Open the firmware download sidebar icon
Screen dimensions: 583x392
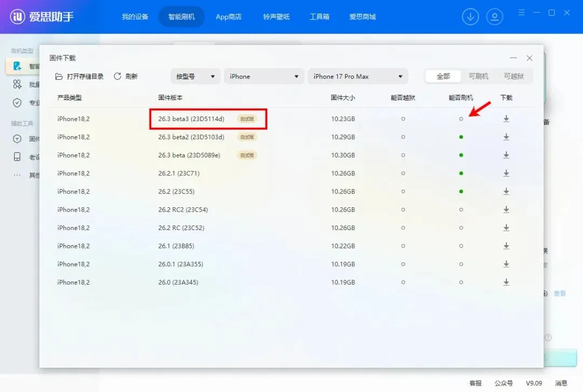pyautogui.click(x=17, y=139)
